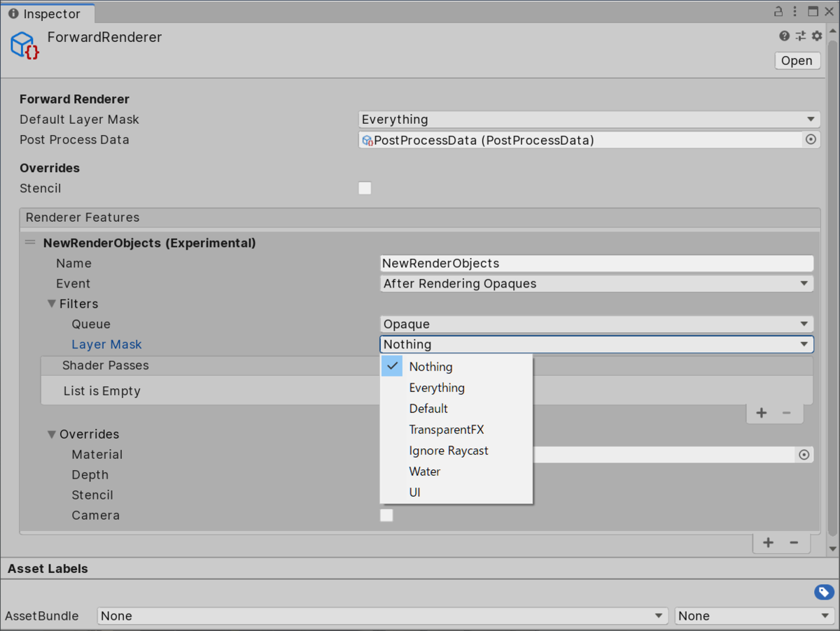Open the Queue dropdown
Viewport: 840px width, 631px height.
[597, 324]
